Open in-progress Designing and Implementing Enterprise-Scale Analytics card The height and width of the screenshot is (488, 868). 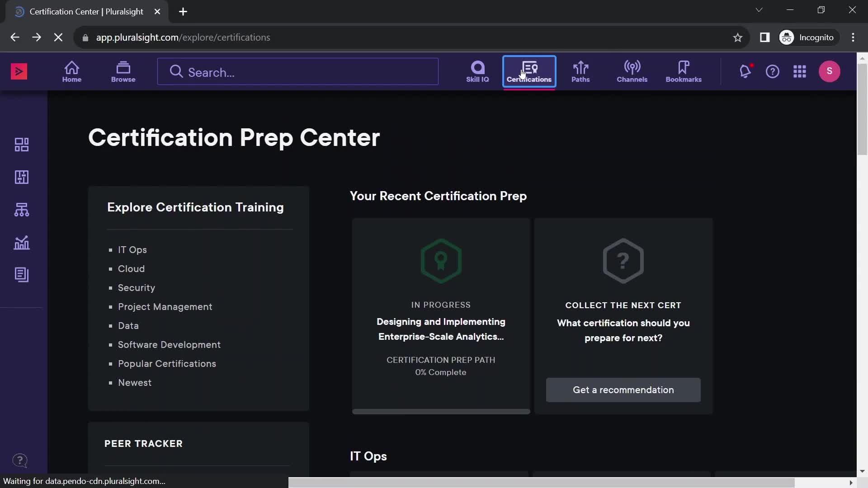point(441,316)
